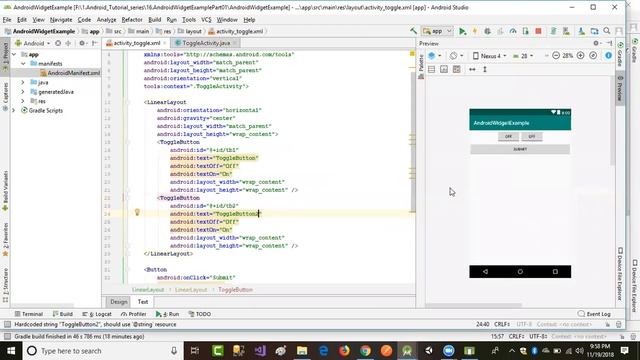Toggle the Device File Explorer side tab

[620, 274]
